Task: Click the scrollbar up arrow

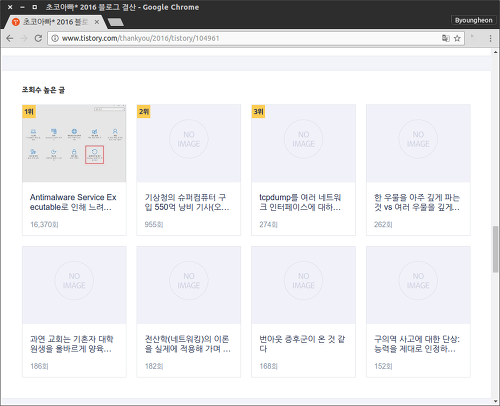Action: tap(496, 52)
